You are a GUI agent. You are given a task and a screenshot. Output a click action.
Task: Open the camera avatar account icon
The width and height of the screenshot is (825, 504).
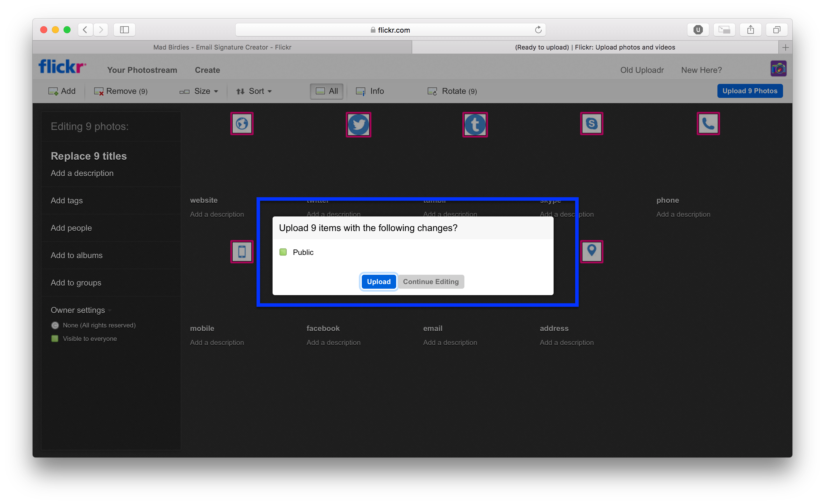778,68
